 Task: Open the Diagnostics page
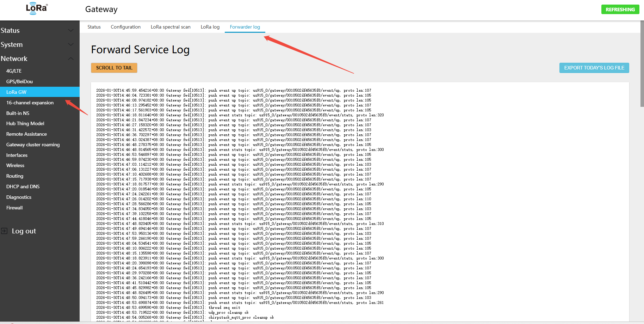pyautogui.click(x=19, y=197)
